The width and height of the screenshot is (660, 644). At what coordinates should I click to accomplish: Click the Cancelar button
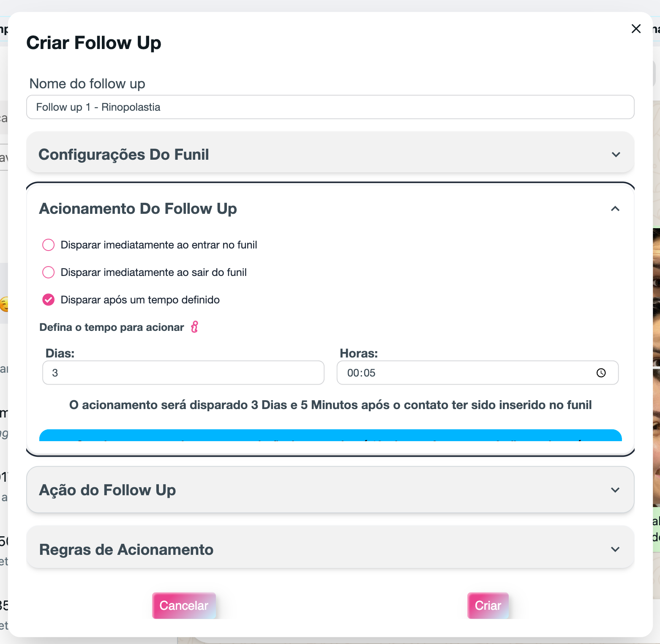click(184, 606)
